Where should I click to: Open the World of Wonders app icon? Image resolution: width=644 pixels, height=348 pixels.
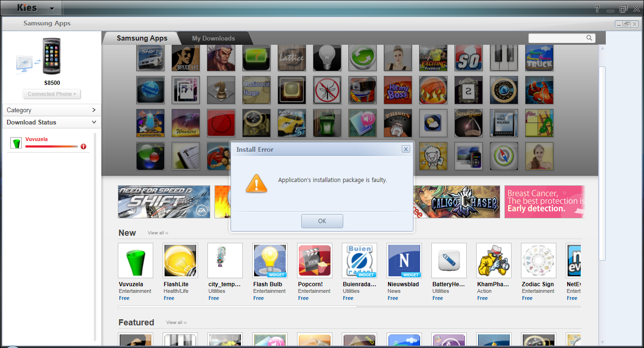coord(186,123)
